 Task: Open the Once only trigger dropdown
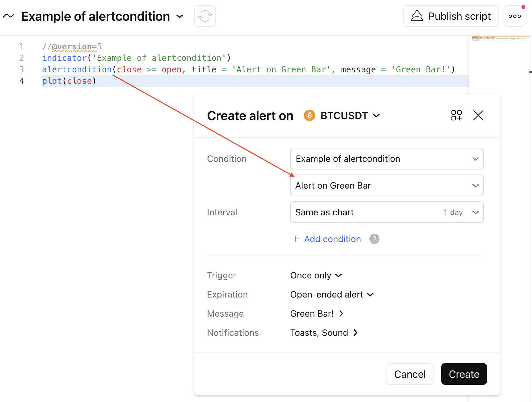[316, 275]
